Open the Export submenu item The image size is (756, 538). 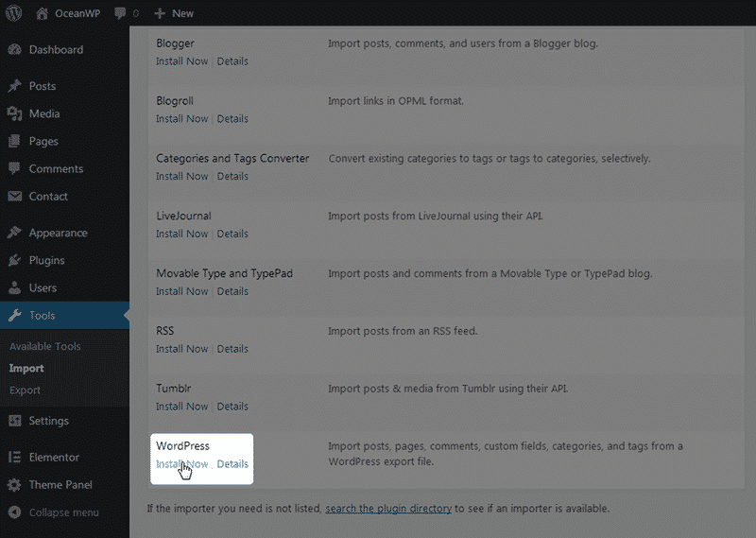coord(25,390)
